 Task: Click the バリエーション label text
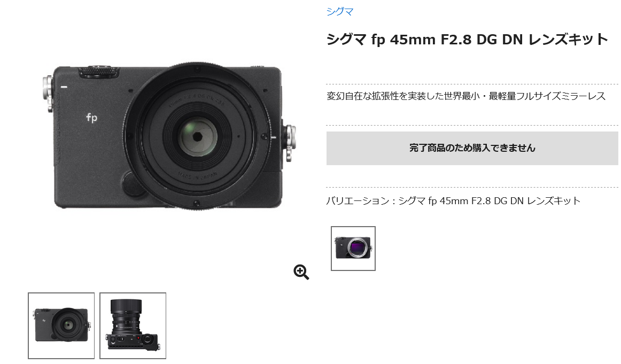[x=358, y=201]
